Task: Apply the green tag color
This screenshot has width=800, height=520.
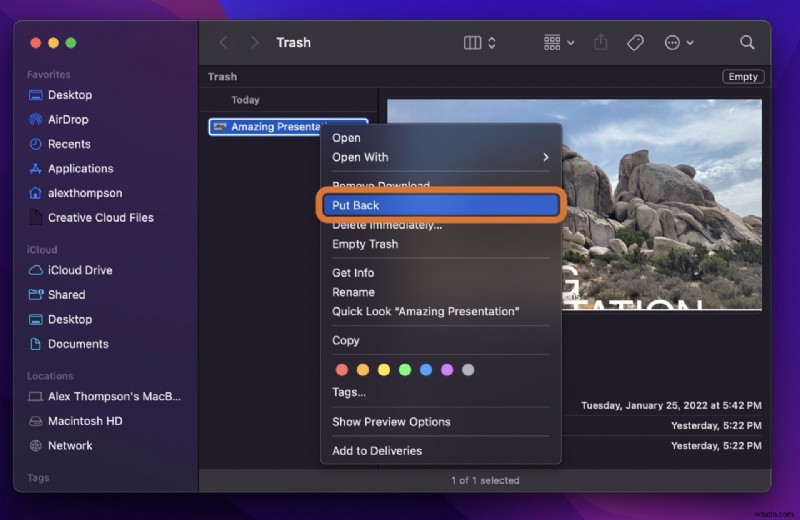Action: [x=405, y=369]
